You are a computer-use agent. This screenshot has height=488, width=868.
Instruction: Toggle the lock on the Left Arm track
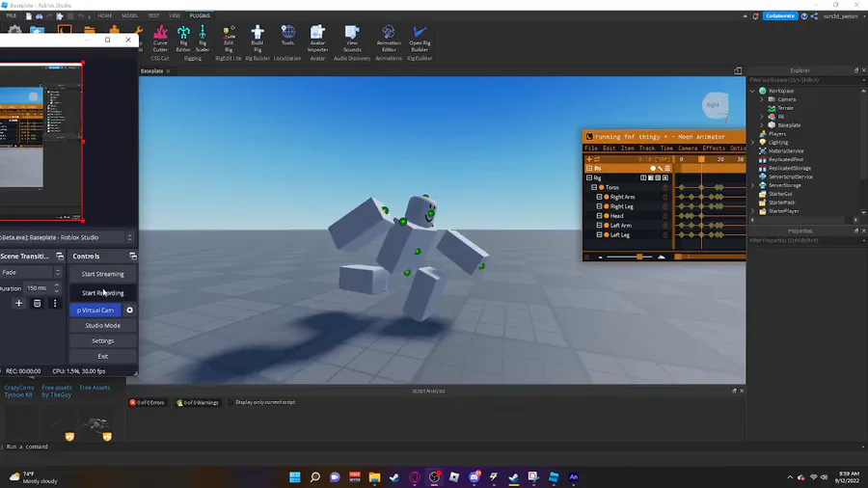tap(665, 225)
